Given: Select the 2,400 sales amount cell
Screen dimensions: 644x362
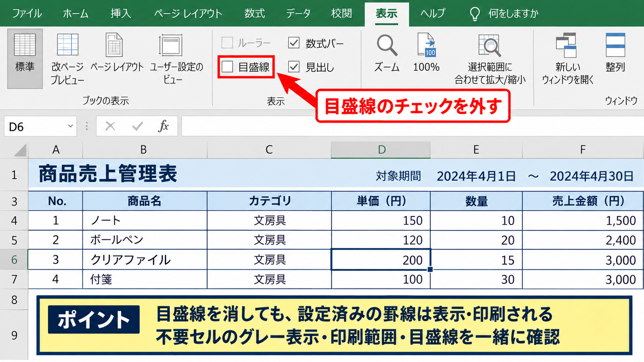Looking at the screenshot, I should pyautogui.click(x=583, y=240).
